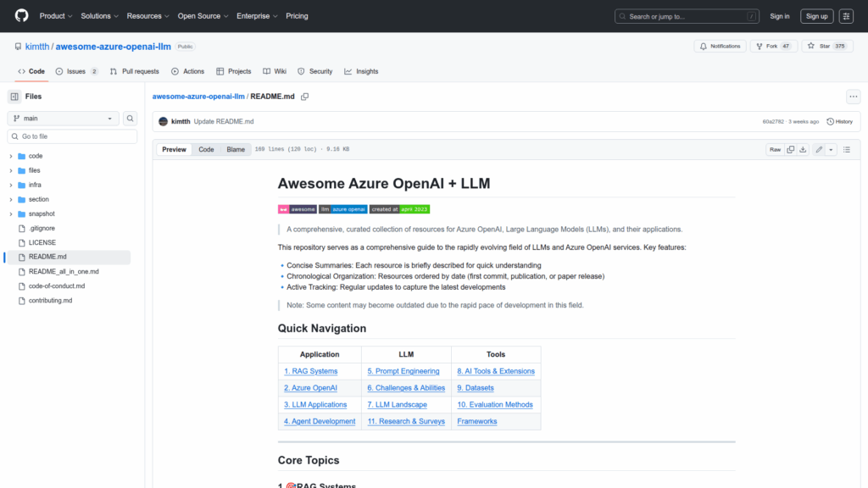The height and width of the screenshot is (488, 868).
Task: Open the README outline list icon
Action: (847, 149)
